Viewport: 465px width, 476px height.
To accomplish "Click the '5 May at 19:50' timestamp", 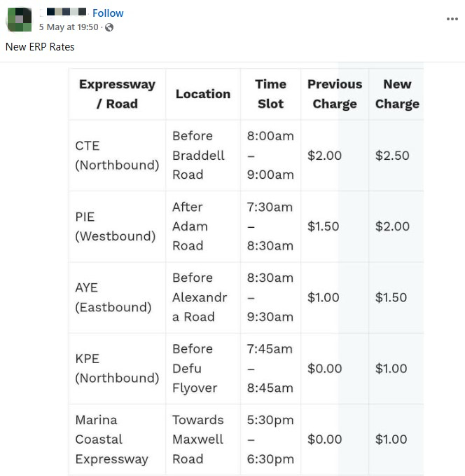I will 69,27.
